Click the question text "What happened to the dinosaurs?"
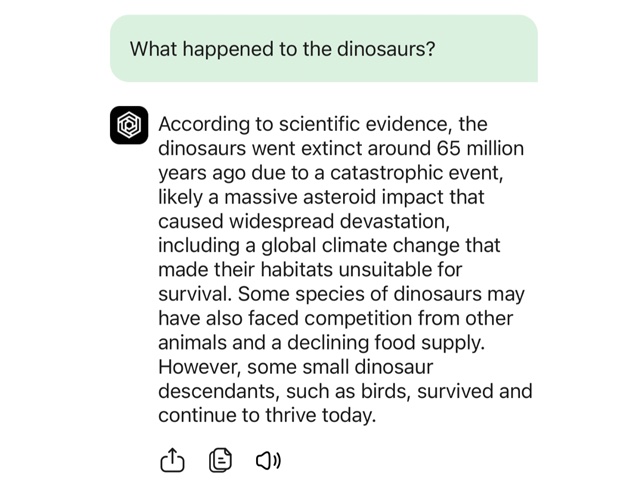 click(283, 49)
